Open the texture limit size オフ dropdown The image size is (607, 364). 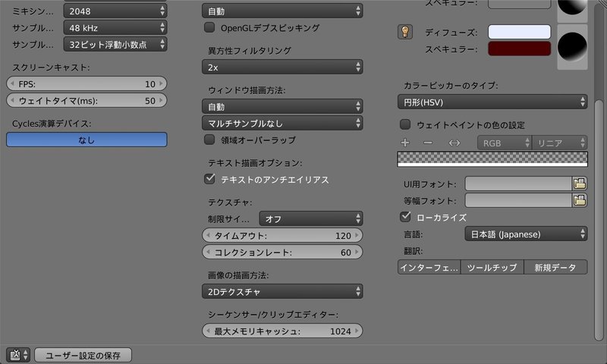[x=311, y=219]
